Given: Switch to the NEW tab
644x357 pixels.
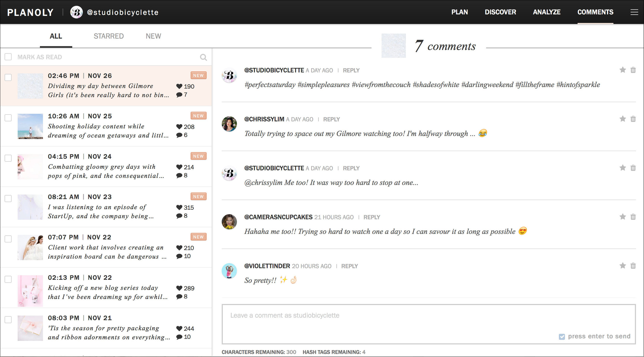Looking at the screenshot, I should pos(153,36).
